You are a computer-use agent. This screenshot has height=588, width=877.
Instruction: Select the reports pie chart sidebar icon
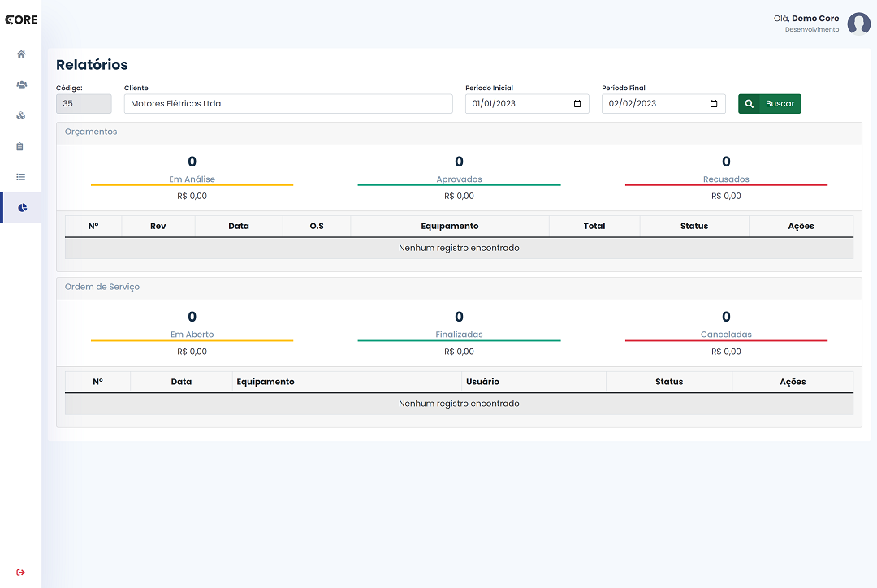click(23, 208)
